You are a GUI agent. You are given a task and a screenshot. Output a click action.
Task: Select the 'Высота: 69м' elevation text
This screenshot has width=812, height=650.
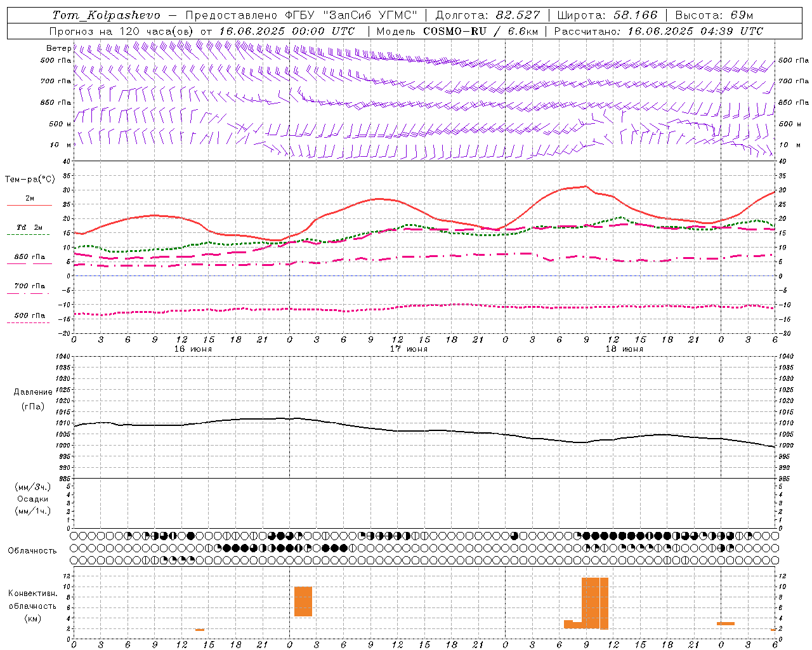714,15
